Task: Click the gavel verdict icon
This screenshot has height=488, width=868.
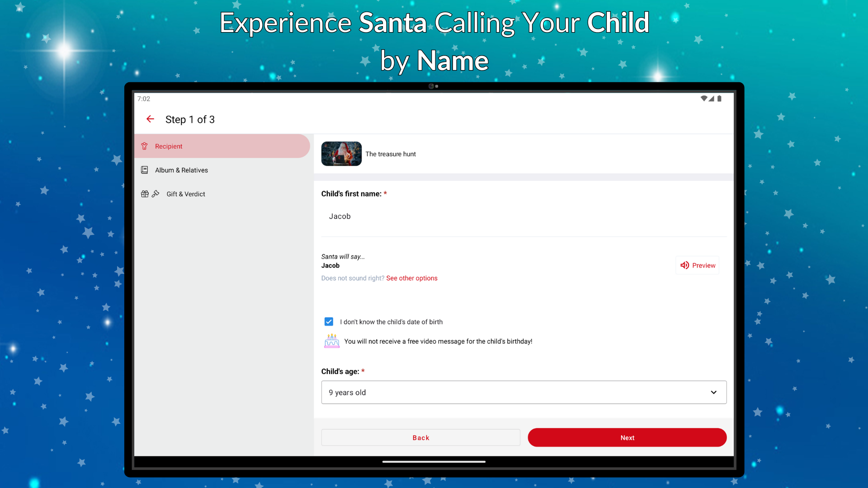Action: coord(156,194)
